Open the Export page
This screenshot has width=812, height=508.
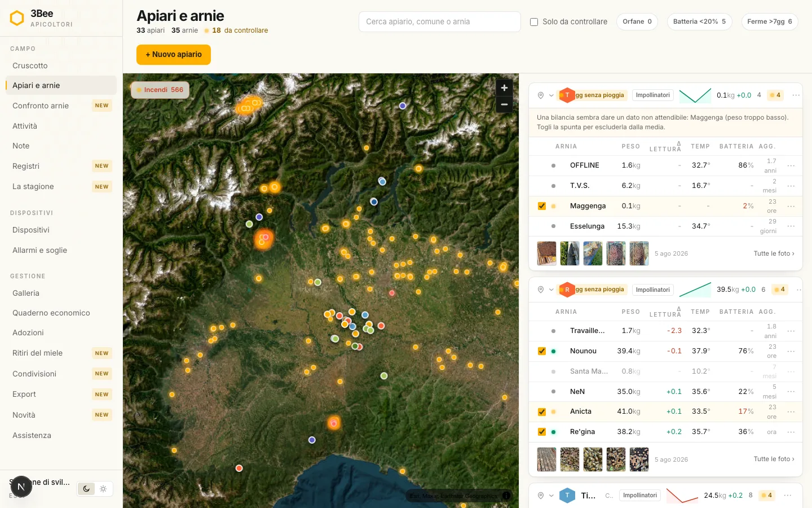[x=61, y=394]
